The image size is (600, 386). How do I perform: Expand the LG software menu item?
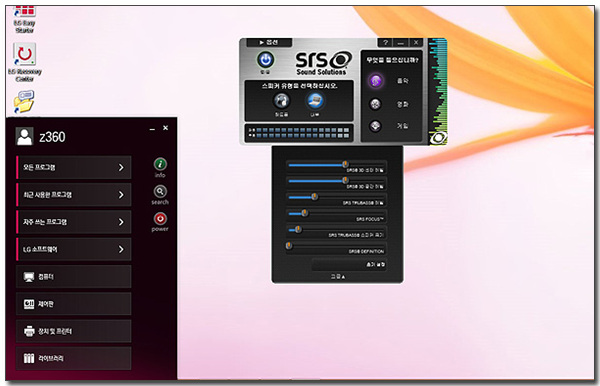coord(74,249)
